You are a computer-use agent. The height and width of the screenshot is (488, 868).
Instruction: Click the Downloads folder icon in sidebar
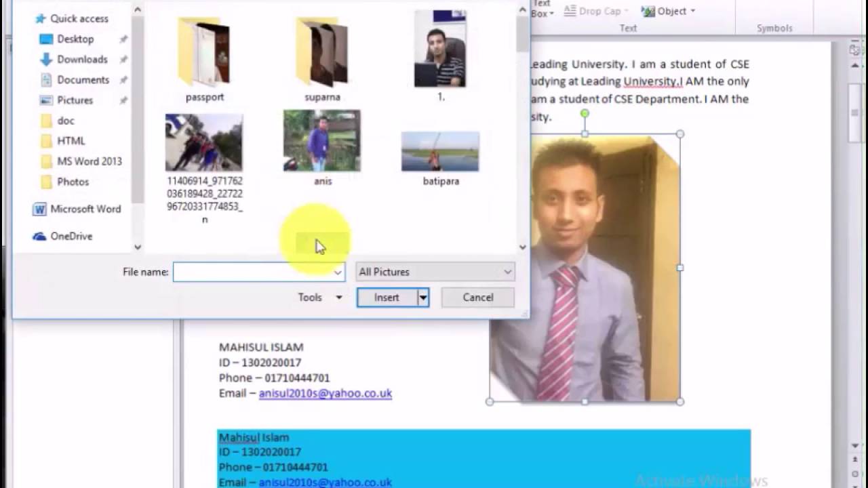click(46, 59)
